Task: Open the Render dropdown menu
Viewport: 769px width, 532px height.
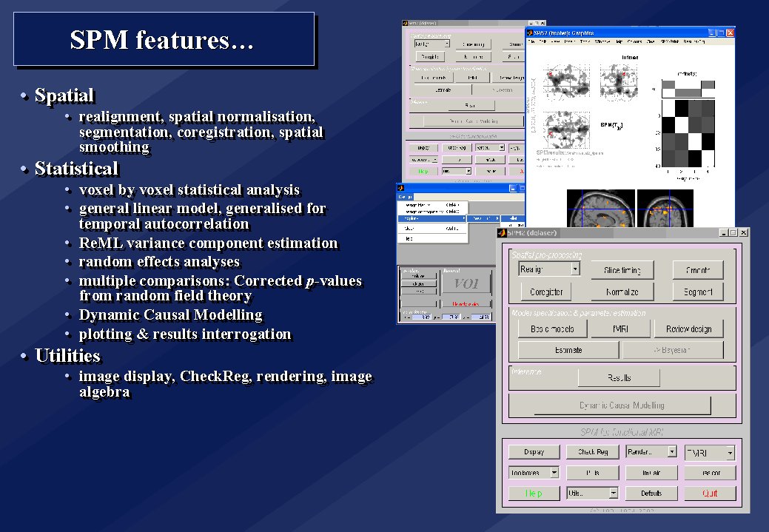Action: coord(651,451)
